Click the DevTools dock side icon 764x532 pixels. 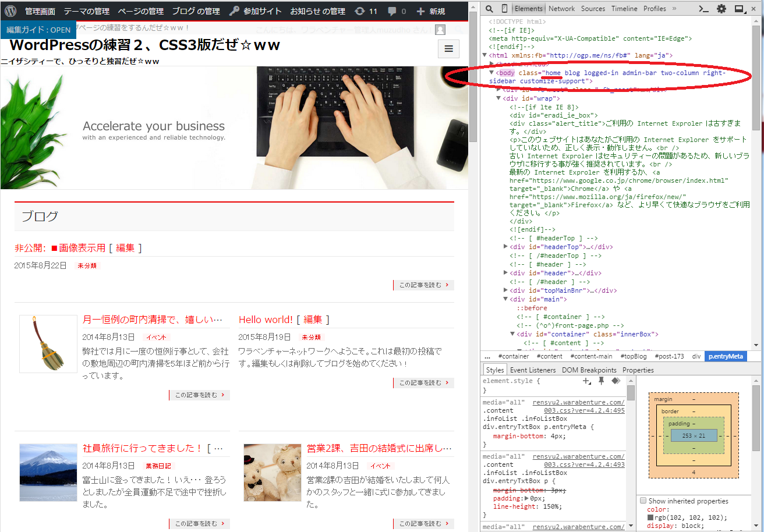[740, 9]
